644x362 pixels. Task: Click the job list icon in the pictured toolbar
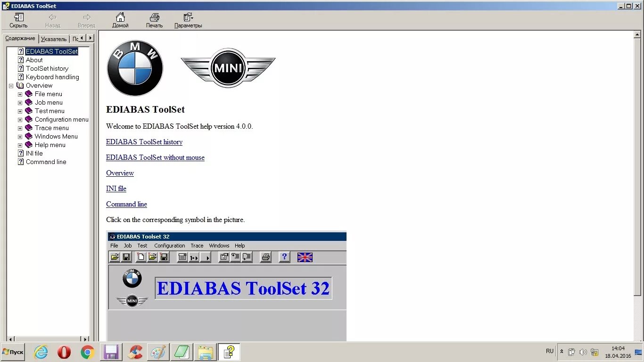(182, 257)
